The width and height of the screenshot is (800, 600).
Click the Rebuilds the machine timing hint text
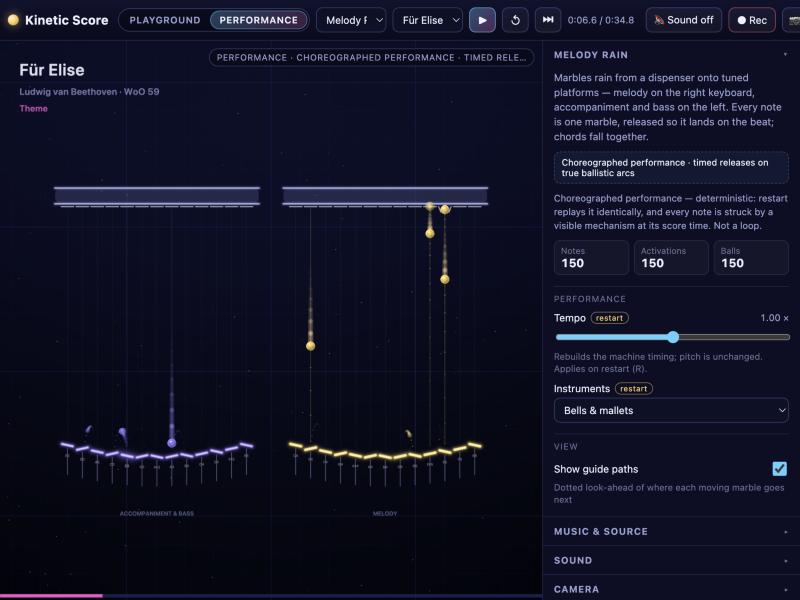[x=658, y=363]
